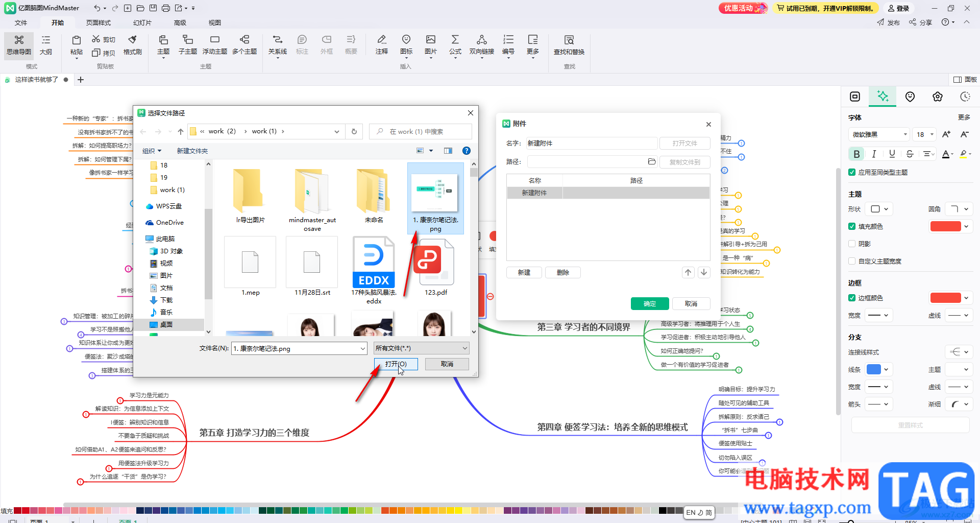Insert a 浮动主题 floating topic

[215, 45]
